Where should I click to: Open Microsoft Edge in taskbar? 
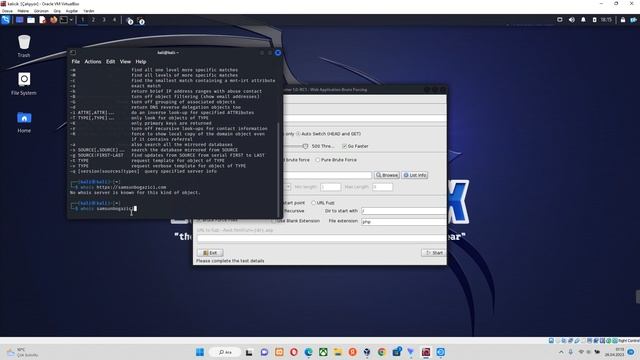pos(309,352)
